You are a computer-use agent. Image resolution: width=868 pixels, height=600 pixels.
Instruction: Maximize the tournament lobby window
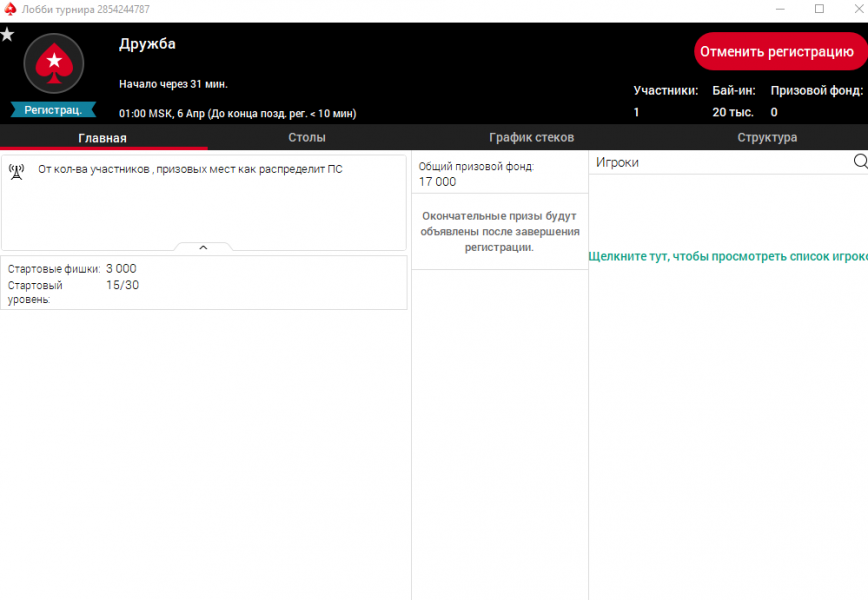(819, 9)
